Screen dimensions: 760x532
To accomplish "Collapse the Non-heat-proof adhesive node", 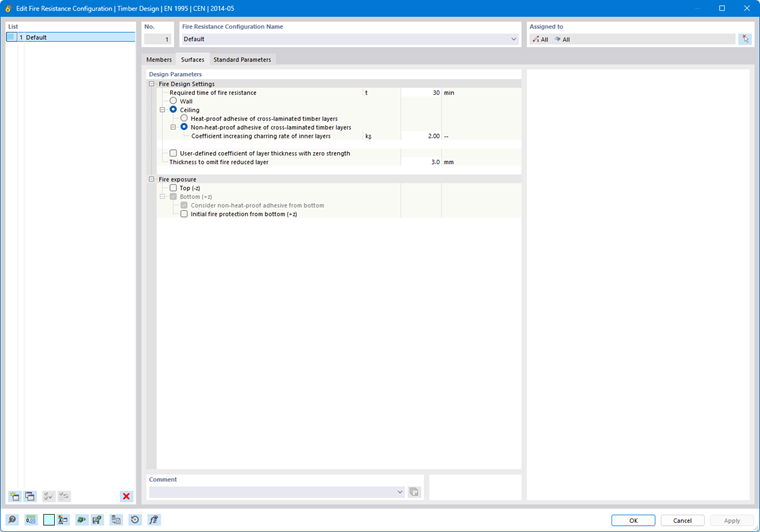I will (x=173, y=127).
